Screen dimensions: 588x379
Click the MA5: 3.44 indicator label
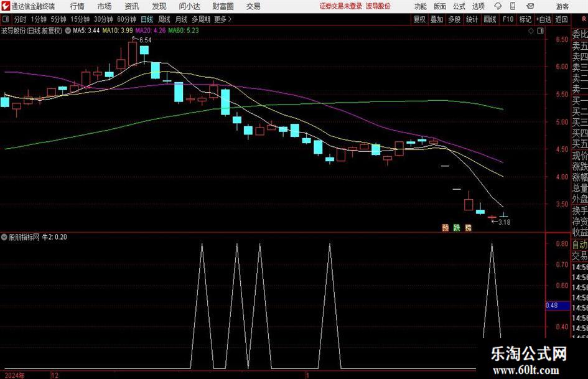tap(86, 30)
